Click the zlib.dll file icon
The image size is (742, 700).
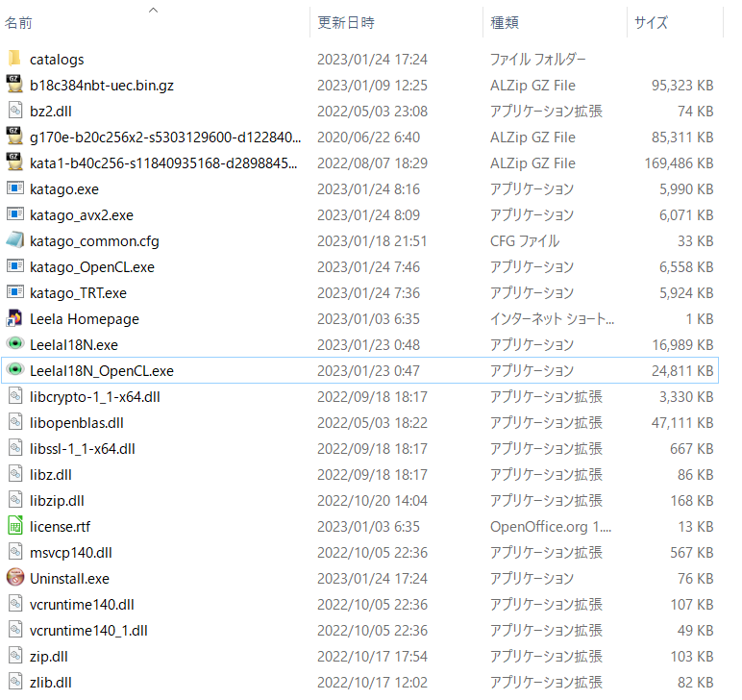pos(15,682)
